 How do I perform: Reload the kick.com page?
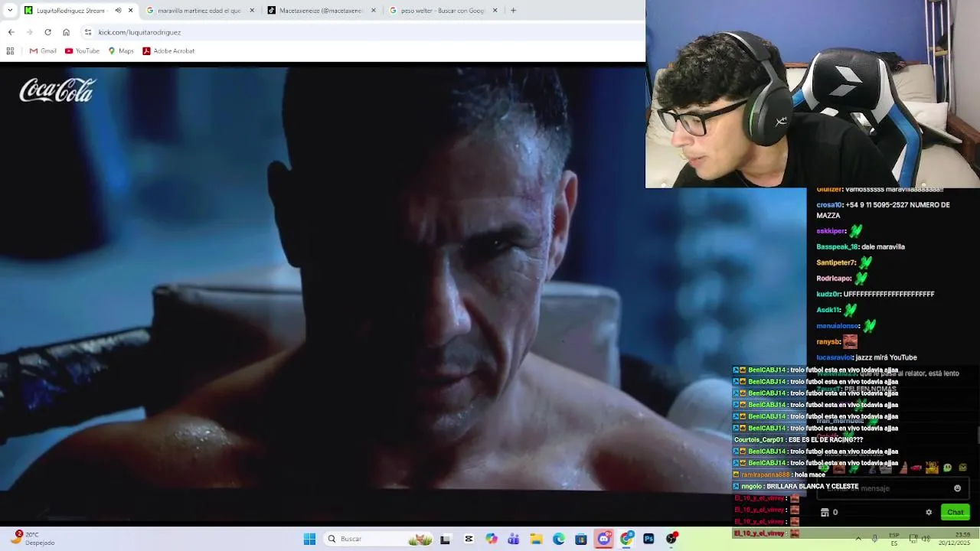[x=47, y=32]
